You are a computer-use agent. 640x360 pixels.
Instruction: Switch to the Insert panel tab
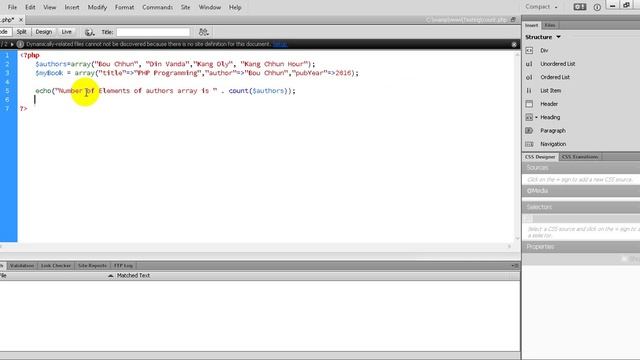click(531, 25)
